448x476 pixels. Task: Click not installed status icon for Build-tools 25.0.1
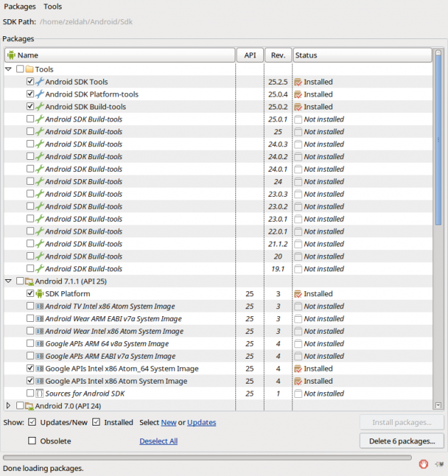coord(298,119)
